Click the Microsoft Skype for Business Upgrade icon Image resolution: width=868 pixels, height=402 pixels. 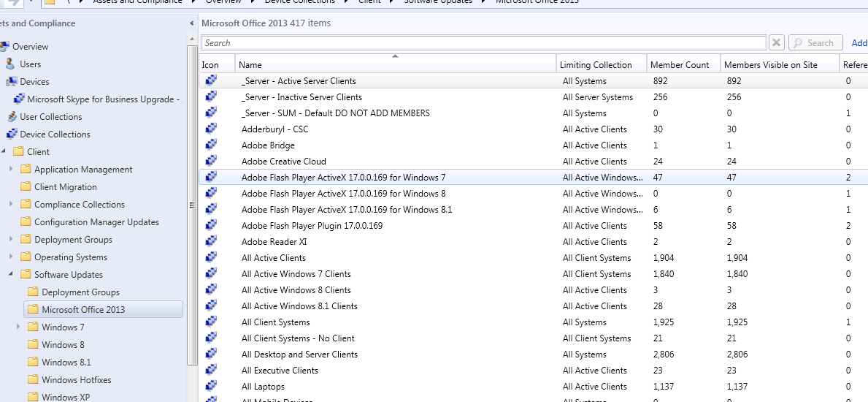tap(19, 99)
